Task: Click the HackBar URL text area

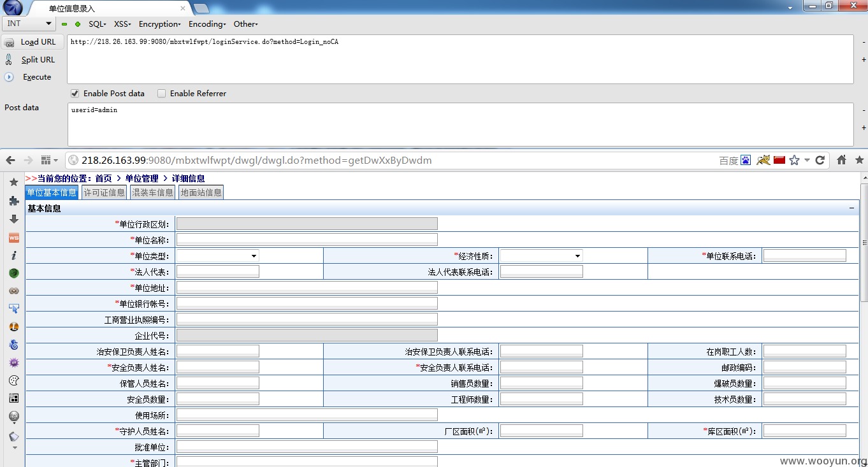Action: click(x=460, y=59)
